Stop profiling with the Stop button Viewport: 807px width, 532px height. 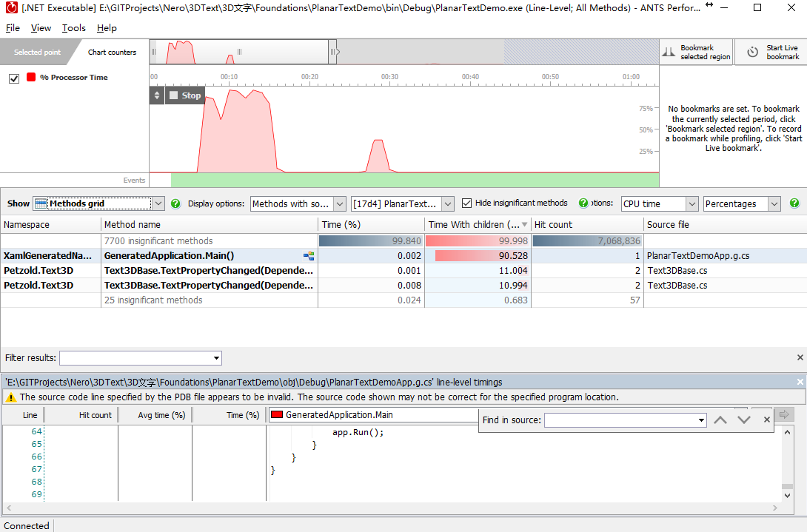coord(185,95)
